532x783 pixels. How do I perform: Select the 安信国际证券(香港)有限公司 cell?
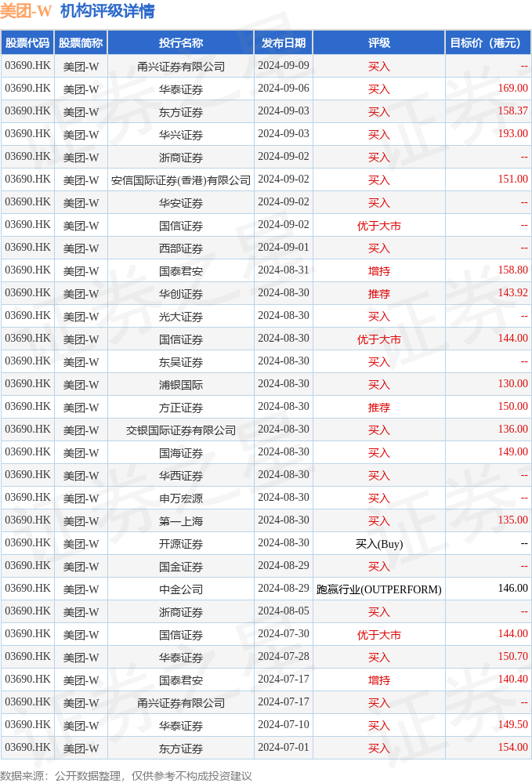181,180
